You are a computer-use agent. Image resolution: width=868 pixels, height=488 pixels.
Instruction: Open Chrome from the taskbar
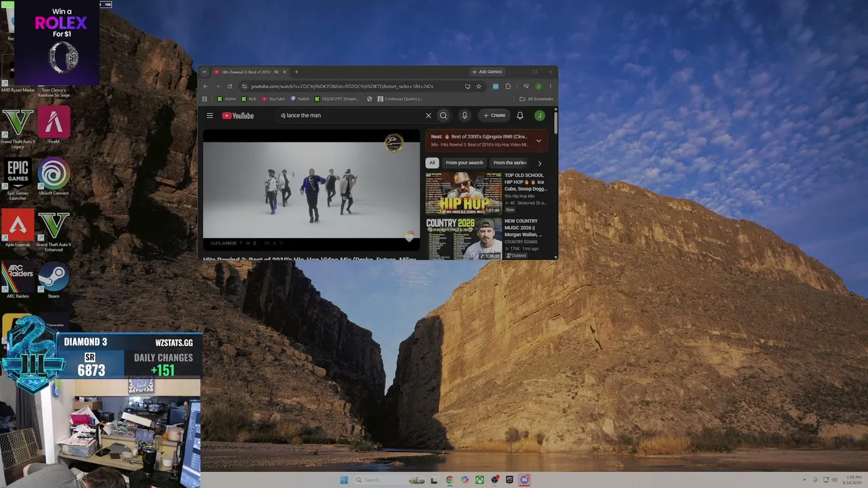(450, 480)
